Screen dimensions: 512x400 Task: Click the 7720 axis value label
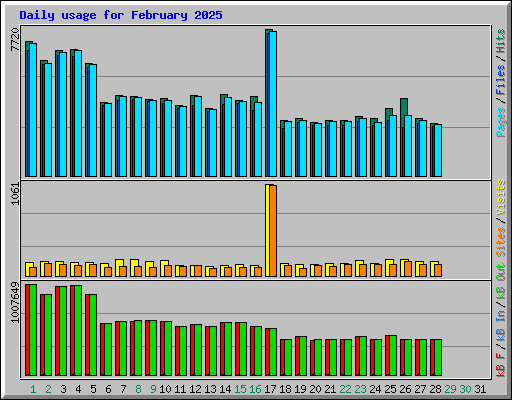(15, 40)
